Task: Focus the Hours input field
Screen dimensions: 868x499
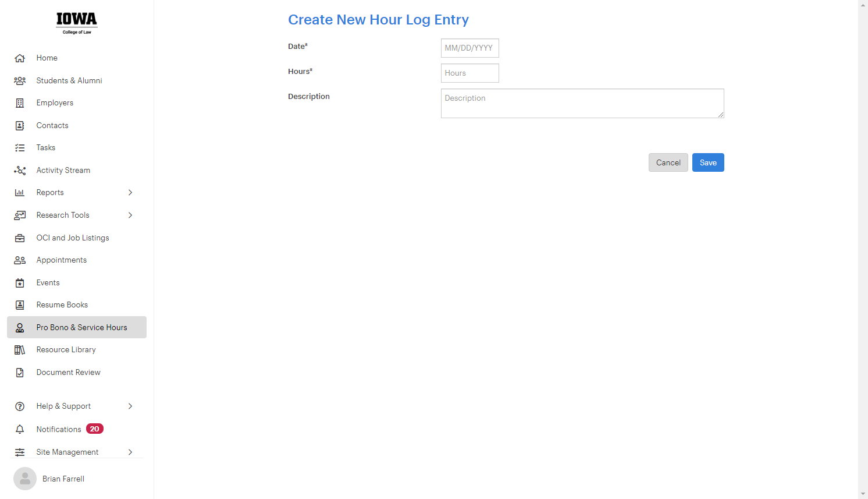Action: point(470,73)
